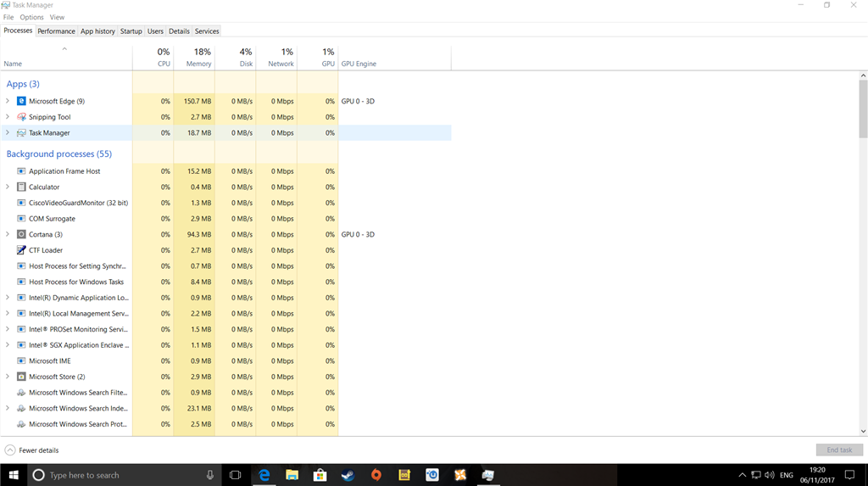Sort by the Disk column header
The height and width of the screenshot is (486, 868).
[x=236, y=58]
